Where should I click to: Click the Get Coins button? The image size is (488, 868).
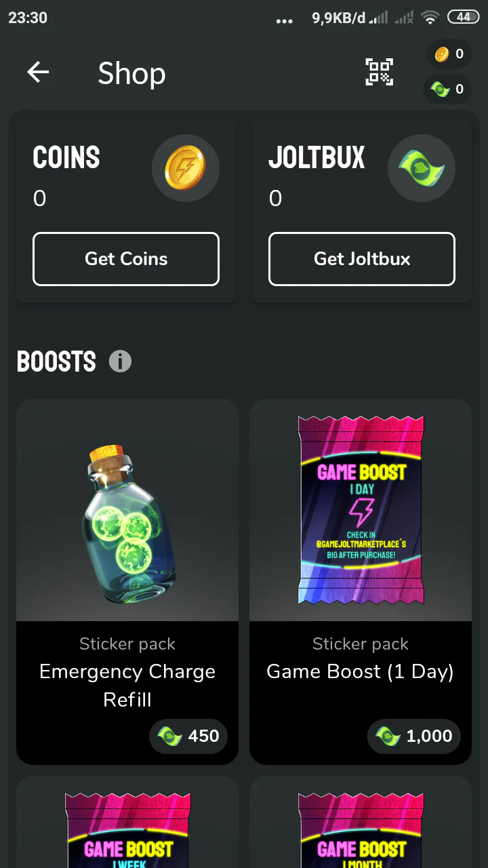coord(126,259)
